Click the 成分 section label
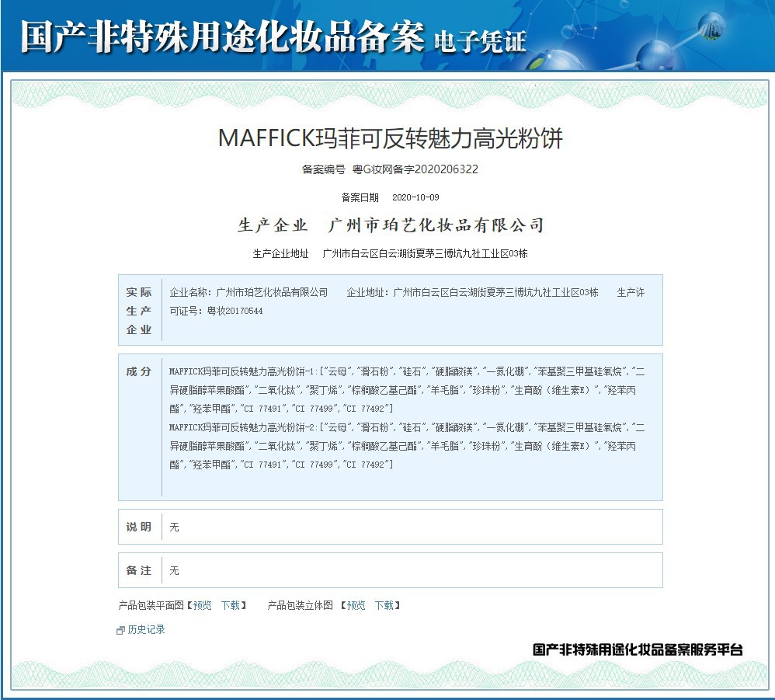The image size is (775, 700). click(139, 371)
